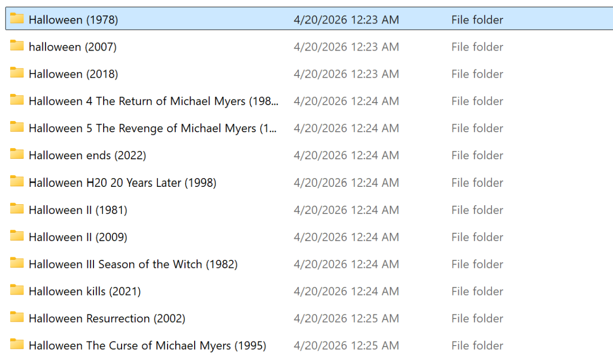Select Halloween 5 The Revenge of Michael Myers
The width and height of the screenshot is (613, 364).
(x=152, y=128)
